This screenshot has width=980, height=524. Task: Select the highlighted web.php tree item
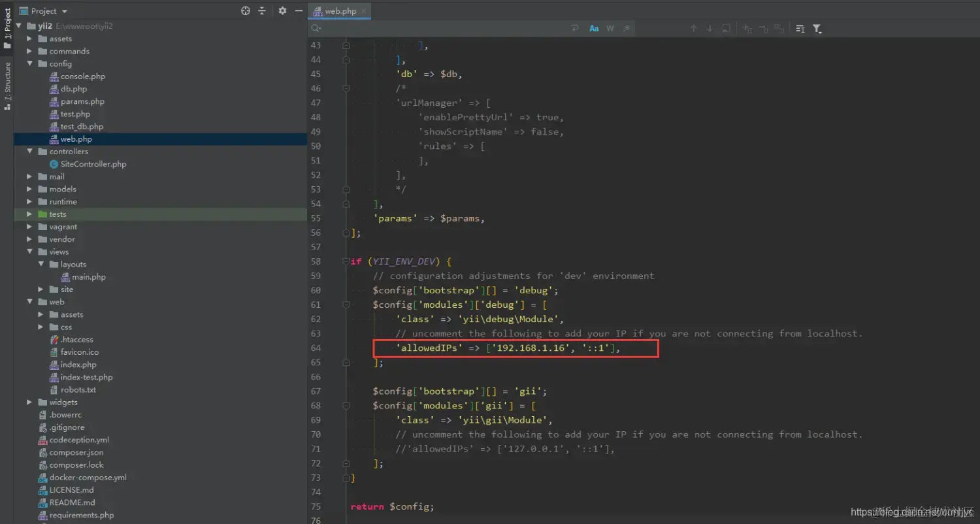tap(160, 139)
